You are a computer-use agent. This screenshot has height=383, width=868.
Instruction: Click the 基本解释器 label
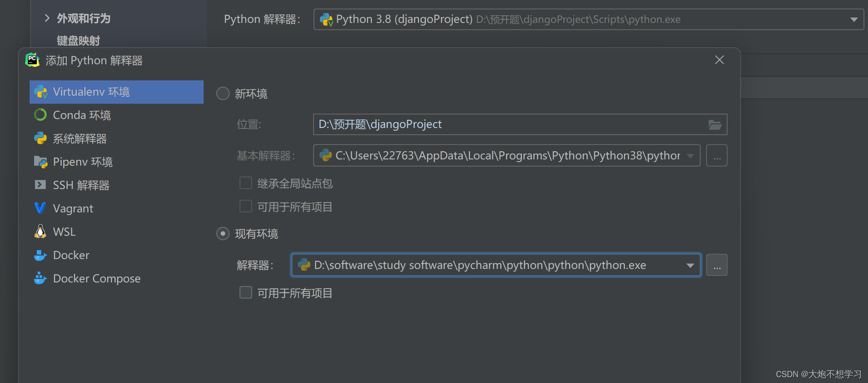tap(266, 156)
